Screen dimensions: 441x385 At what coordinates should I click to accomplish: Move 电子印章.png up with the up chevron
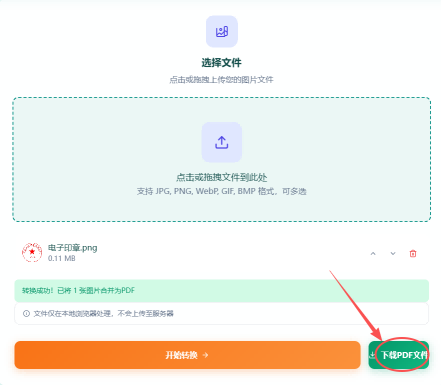[373, 254]
